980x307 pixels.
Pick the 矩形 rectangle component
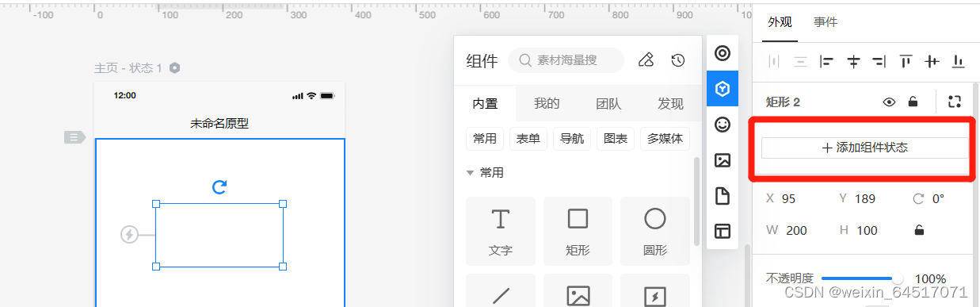578,231
